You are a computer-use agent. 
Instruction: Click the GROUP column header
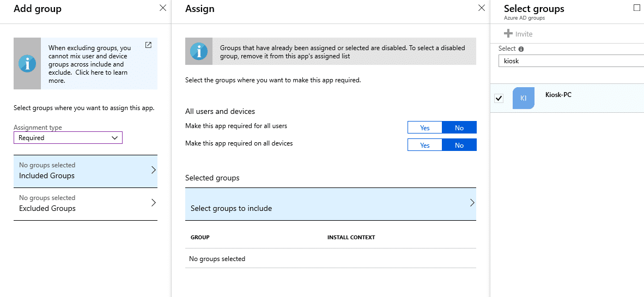[200, 238]
